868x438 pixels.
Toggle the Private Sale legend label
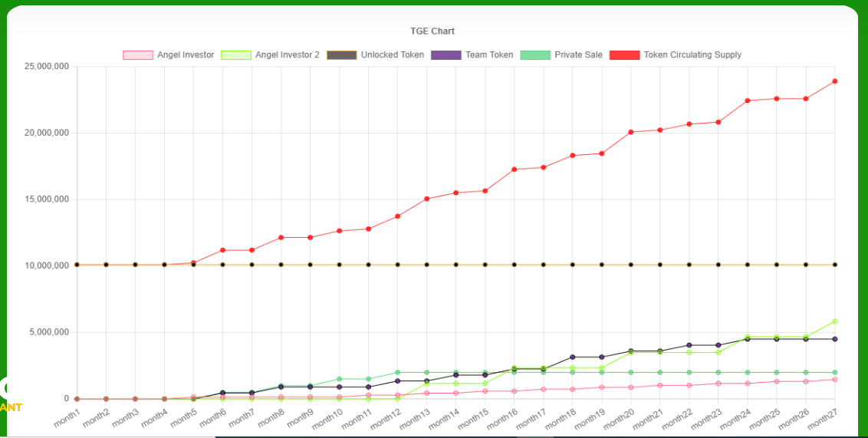pyautogui.click(x=578, y=55)
